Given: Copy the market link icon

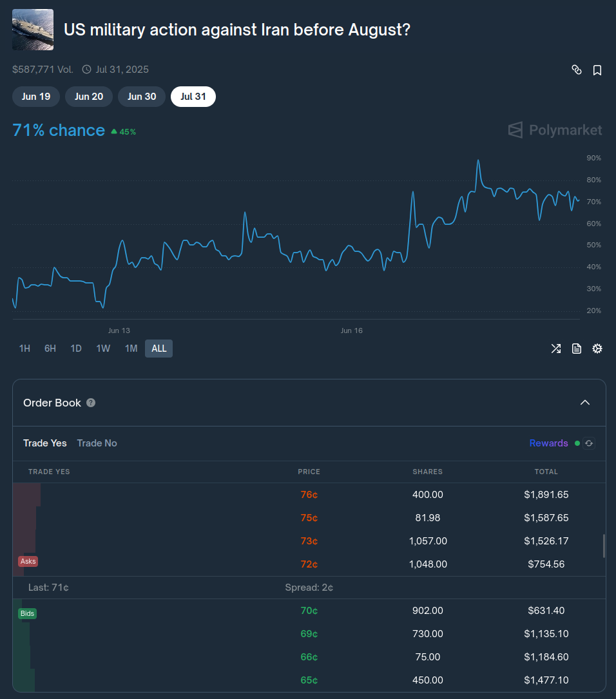Looking at the screenshot, I should coord(576,70).
